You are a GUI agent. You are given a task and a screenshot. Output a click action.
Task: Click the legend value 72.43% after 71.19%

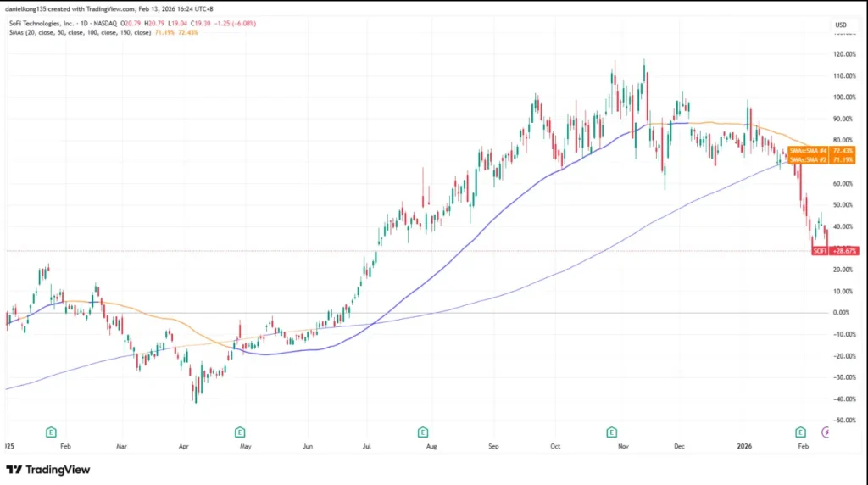(187, 33)
